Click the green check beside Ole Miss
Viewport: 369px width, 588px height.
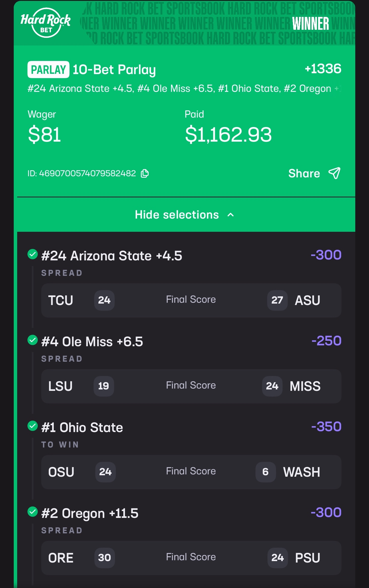(x=33, y=340)
